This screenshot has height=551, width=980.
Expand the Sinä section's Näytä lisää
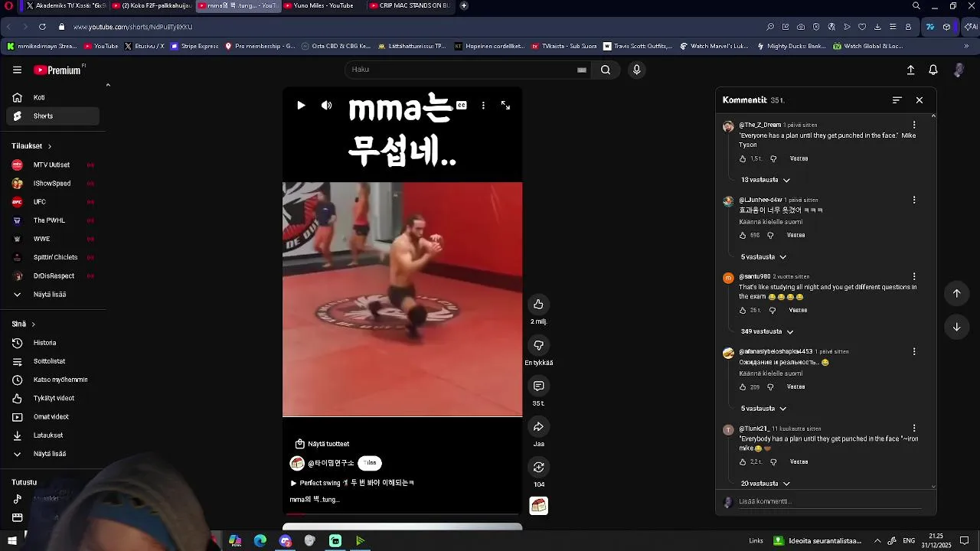click(54, 454)
